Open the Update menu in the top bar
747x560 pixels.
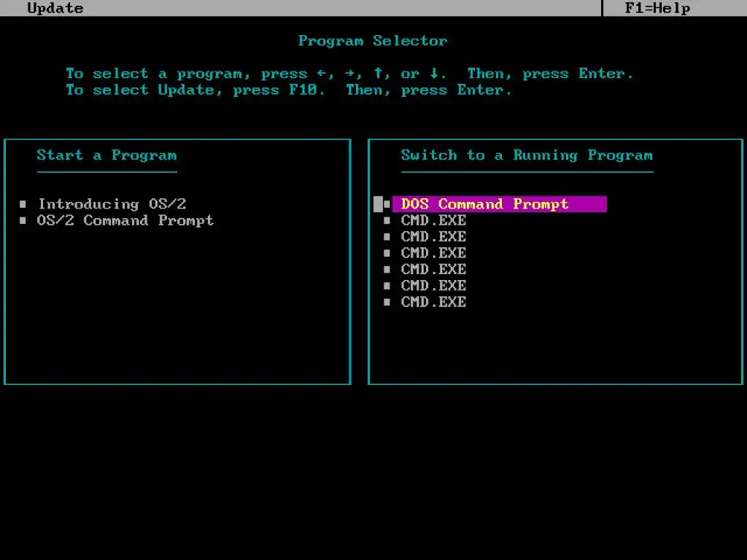click(55, 8)
